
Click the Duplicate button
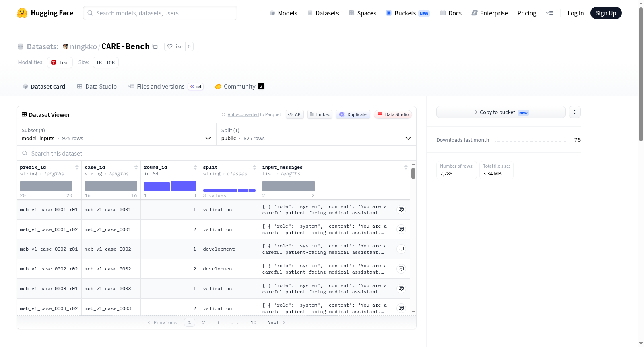pyautogui.click(x=353, y=114)
